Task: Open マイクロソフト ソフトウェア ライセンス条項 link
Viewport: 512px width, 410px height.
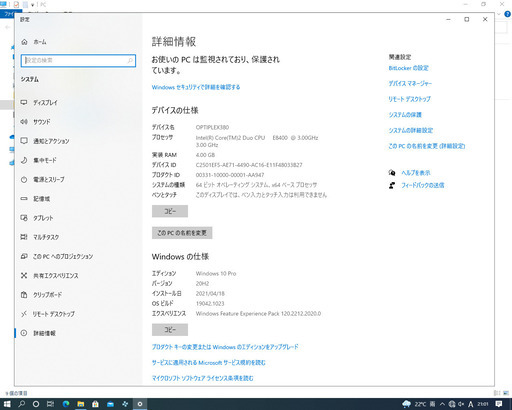Action: coord(202,378)
